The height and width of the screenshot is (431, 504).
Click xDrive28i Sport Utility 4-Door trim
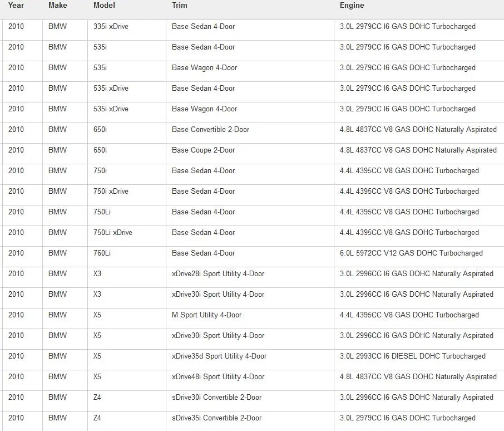point(218,273)
